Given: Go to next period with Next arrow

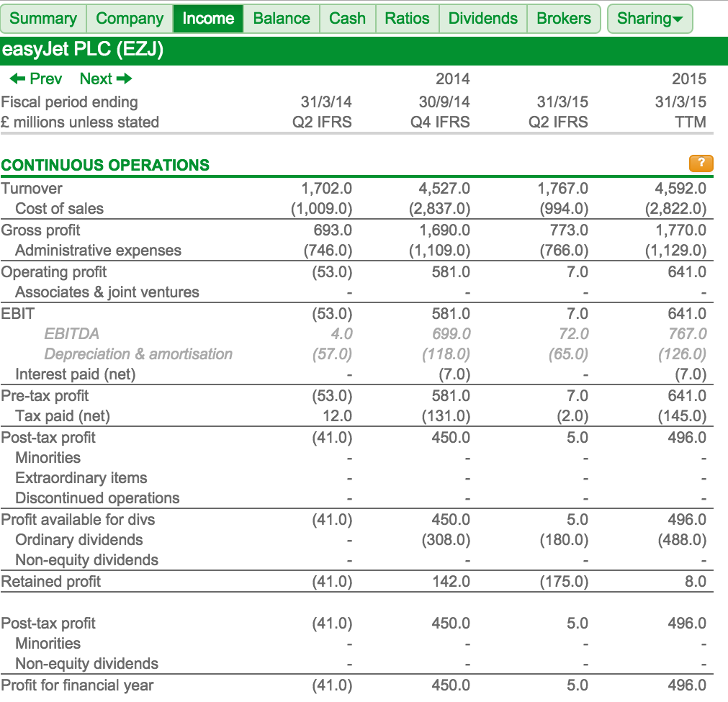Looking at the screenshot, I should pyautogui.click(x=106, y=79).
